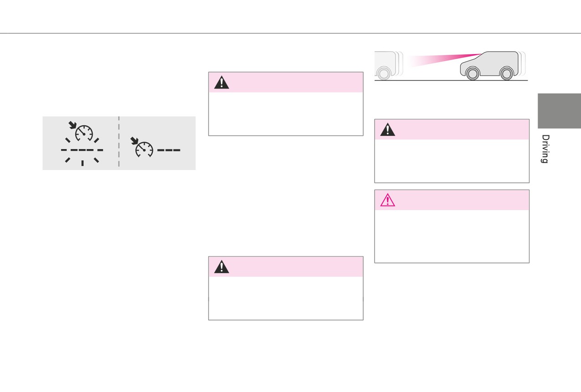Viewport: 581px width, 392px height.
Task: Click the flashing speed limiter gauge icon
Action: pos(82,131)
